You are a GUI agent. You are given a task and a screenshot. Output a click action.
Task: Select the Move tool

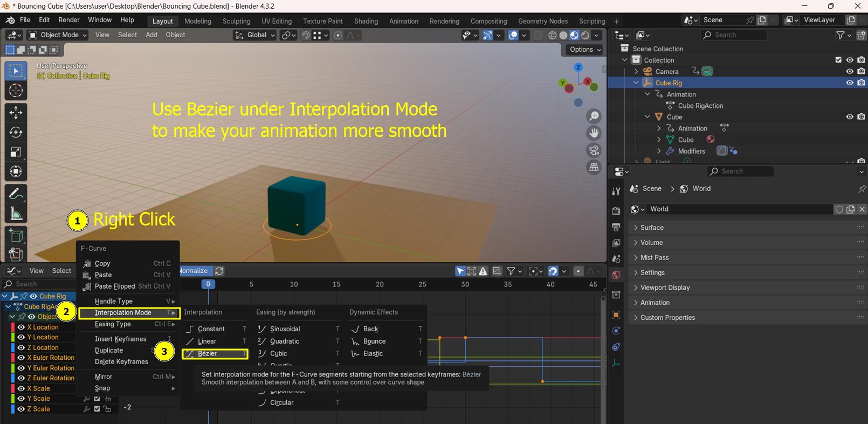pos(16,112)
